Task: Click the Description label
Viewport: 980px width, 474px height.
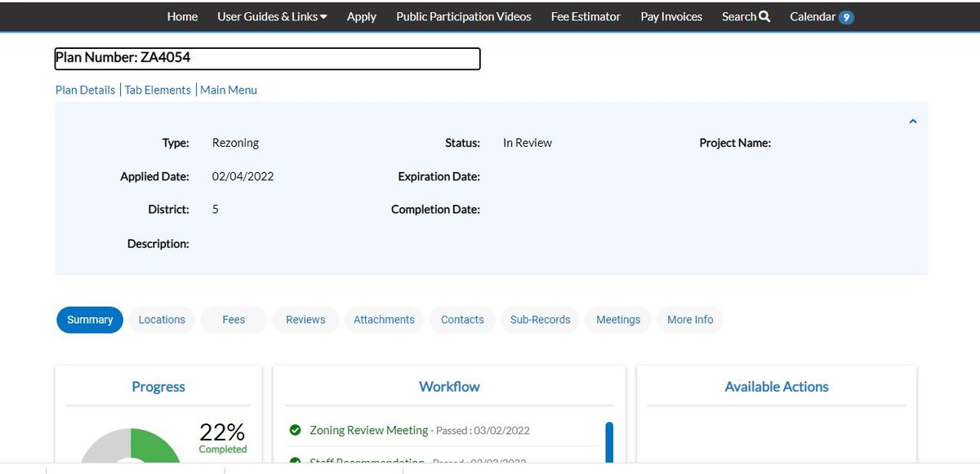Action: coord(158,244)
